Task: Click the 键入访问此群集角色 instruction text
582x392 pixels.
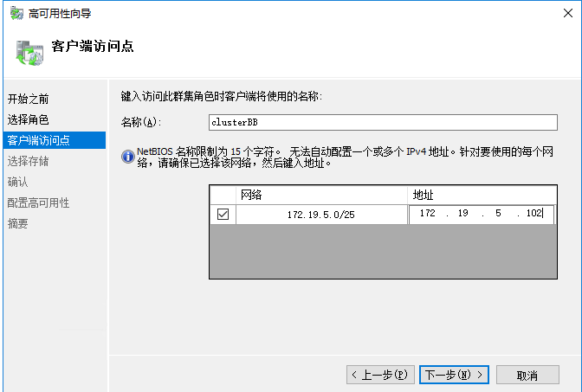Action: coord(222,96)
